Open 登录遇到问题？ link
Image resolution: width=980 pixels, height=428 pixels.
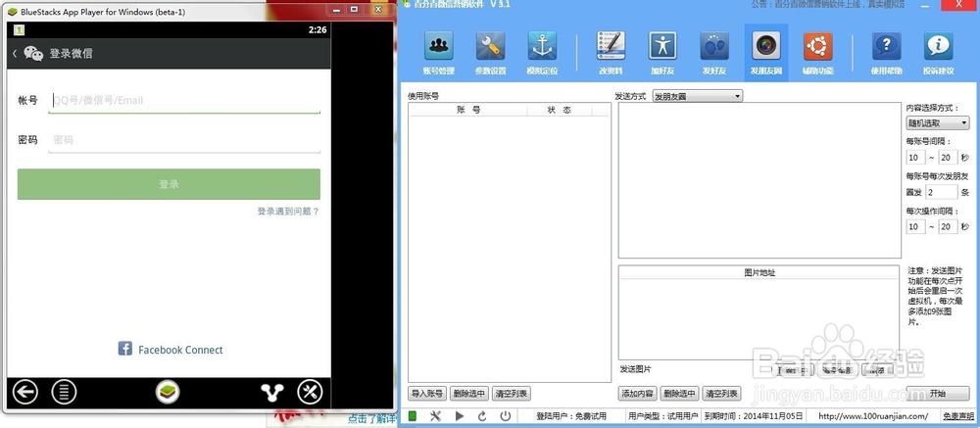point(288,212)
